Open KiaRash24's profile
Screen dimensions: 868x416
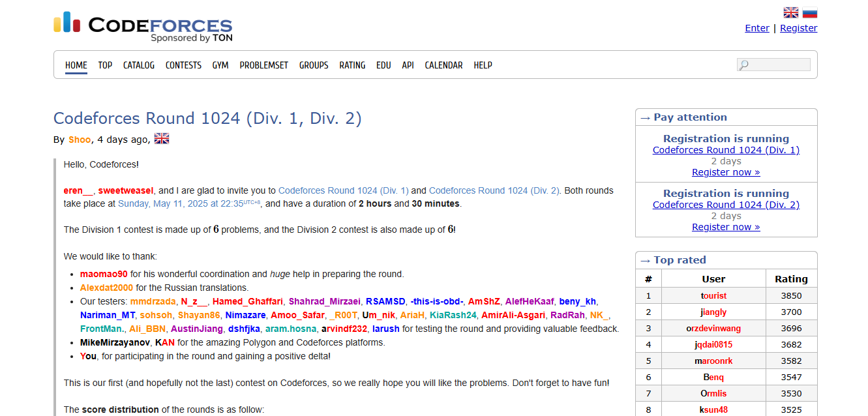coord(453,315)
